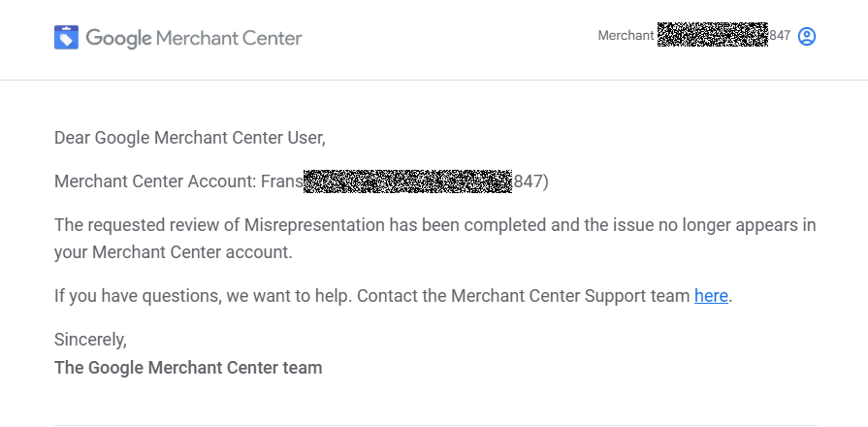
Task: Open the "here" support link
Action: (711, 296)
